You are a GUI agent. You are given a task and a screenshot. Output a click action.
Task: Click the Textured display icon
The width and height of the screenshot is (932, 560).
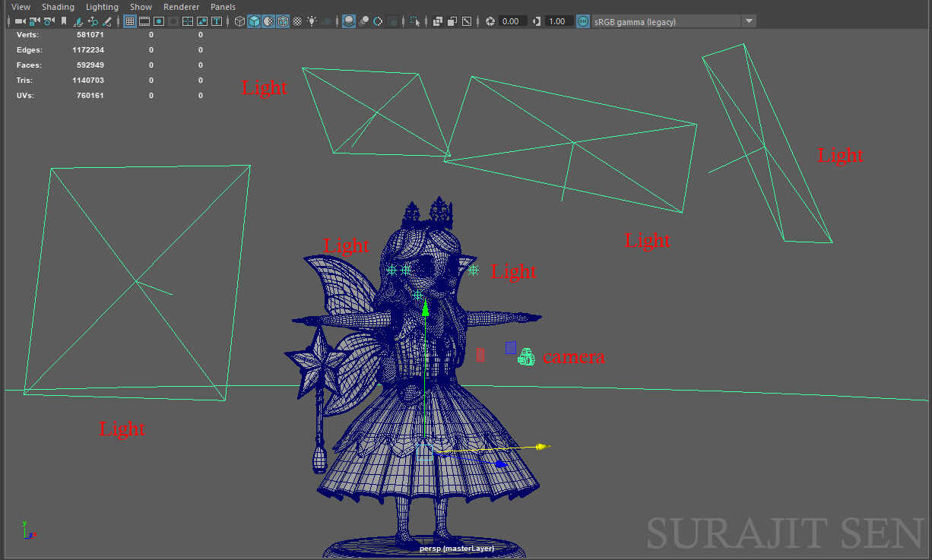297,21
